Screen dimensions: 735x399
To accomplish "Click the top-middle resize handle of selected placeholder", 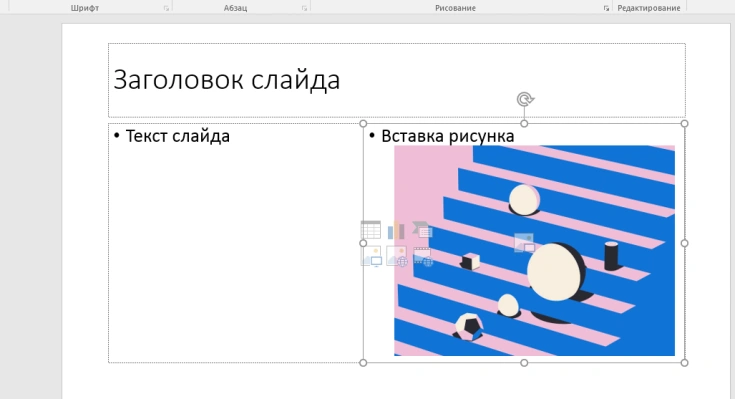I will 524,124.
